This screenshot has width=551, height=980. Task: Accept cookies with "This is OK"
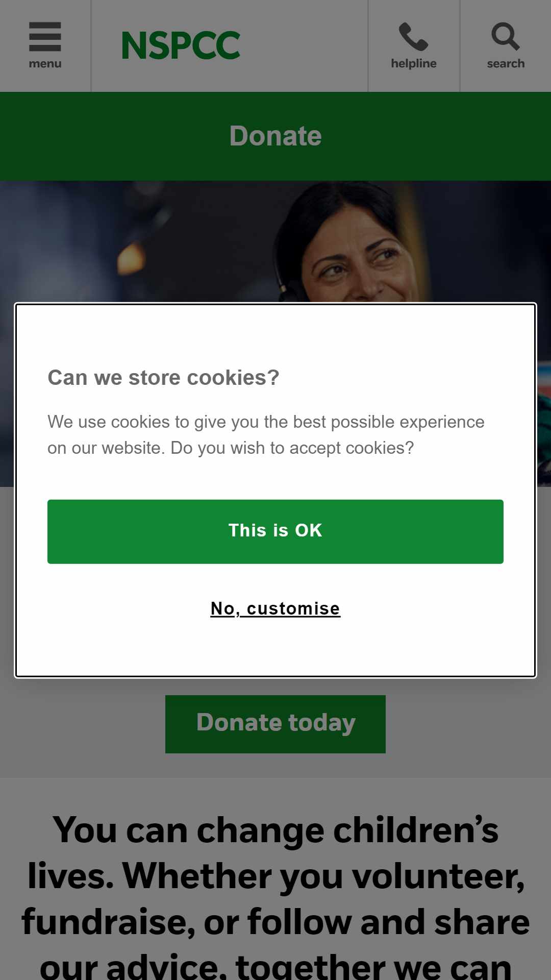pos(275,531)
